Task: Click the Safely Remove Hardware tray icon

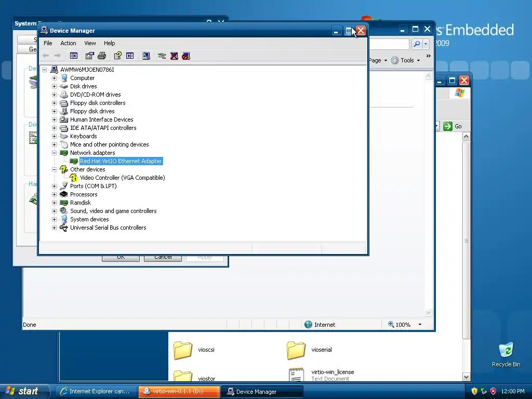Action: (x=484, y=391)
